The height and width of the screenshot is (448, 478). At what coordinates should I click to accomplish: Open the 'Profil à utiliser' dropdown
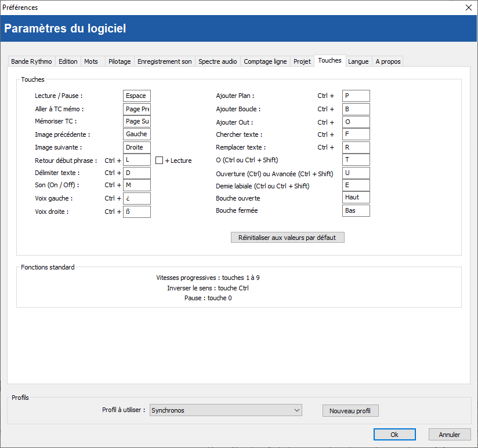226,410
